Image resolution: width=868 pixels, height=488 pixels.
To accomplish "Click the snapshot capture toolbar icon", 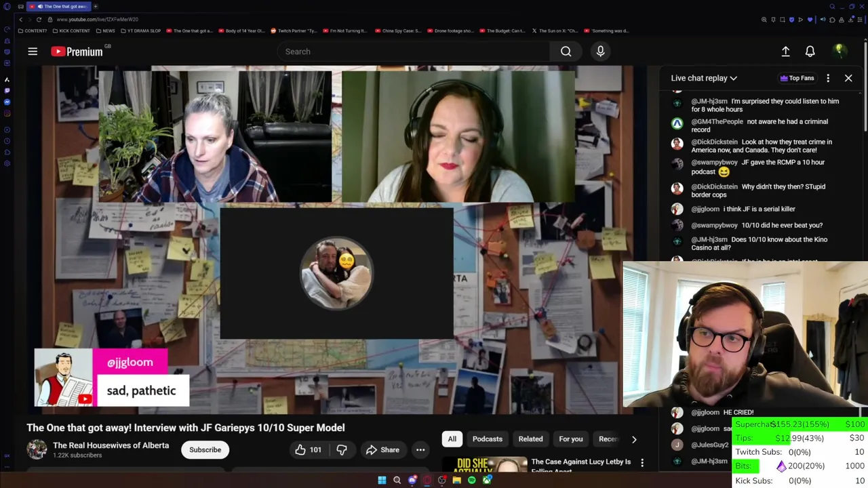I will point(782,20).
